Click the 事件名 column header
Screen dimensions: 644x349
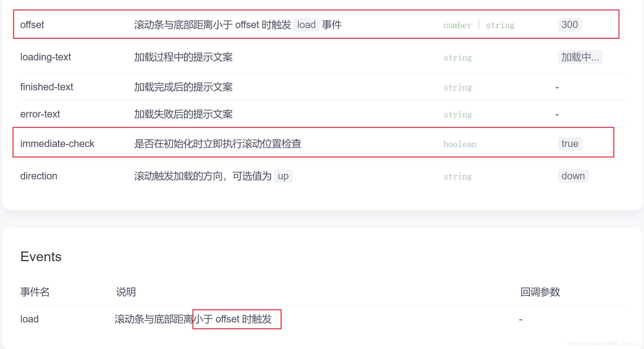pos(35,292)
